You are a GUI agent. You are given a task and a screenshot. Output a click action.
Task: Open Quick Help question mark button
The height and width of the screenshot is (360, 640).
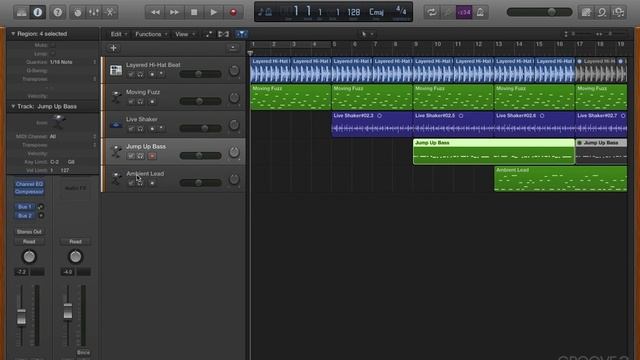pyautogui.click(x=58, y=12)
